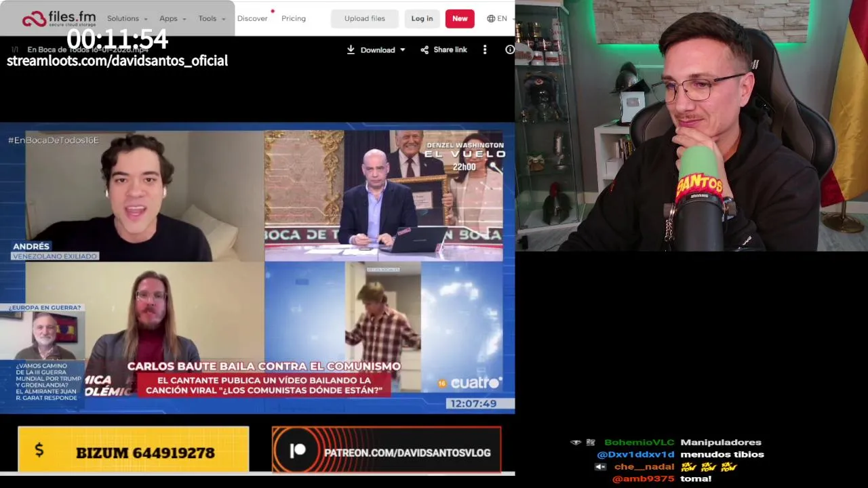Click the Download button

[x=376, y=49]
